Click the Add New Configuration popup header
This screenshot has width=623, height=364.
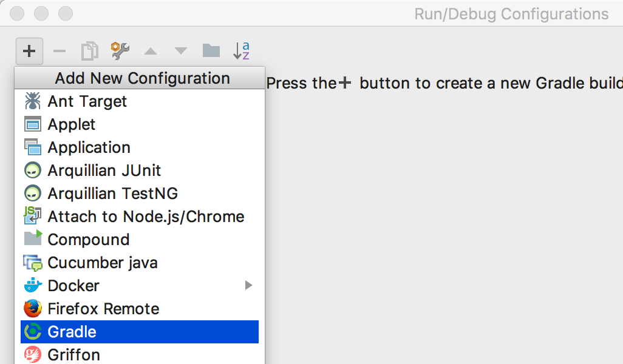pos(140,78)
